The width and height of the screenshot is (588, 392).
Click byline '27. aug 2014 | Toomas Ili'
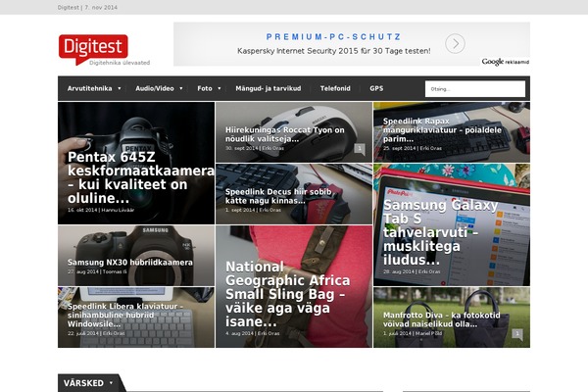(x=97, y=271)
